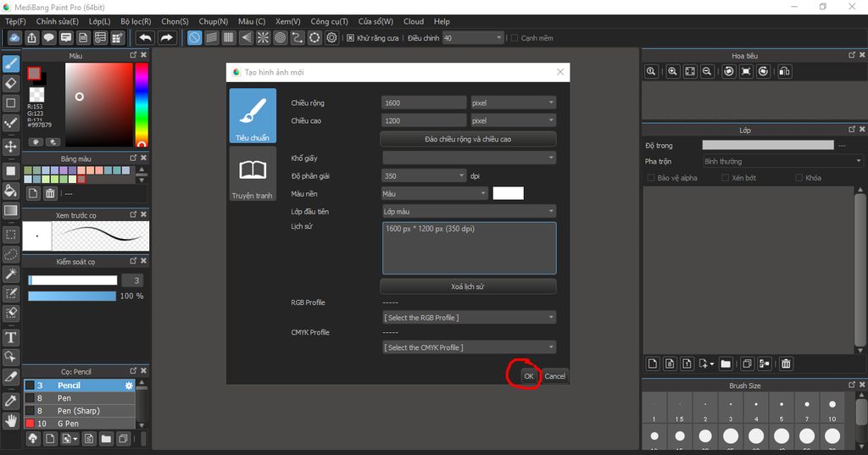Open the Độ phân giải 350 dropdown
The width and height of the screenshot is (868, 455).
point(424,176)
